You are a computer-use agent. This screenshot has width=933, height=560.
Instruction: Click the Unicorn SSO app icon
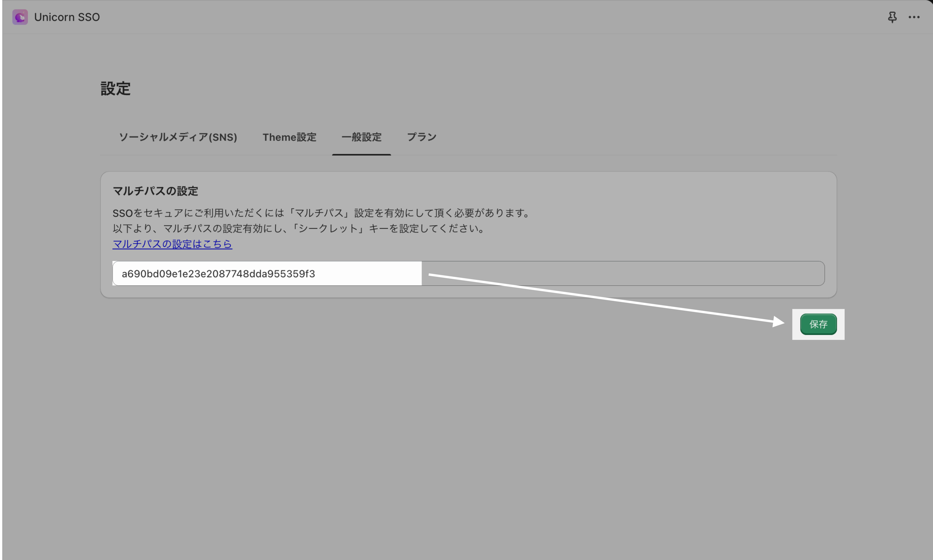20,17
